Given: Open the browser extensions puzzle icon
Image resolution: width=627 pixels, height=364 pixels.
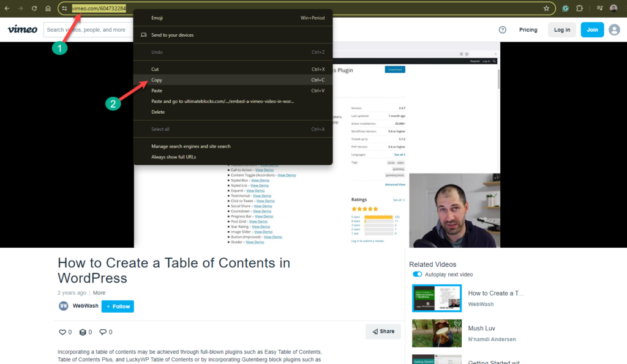Looking at the screenshot, I should [x=579, y=8].
